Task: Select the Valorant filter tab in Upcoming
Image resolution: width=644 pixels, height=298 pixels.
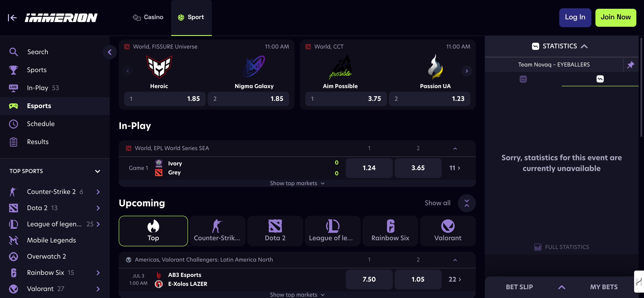Action: 447,231
